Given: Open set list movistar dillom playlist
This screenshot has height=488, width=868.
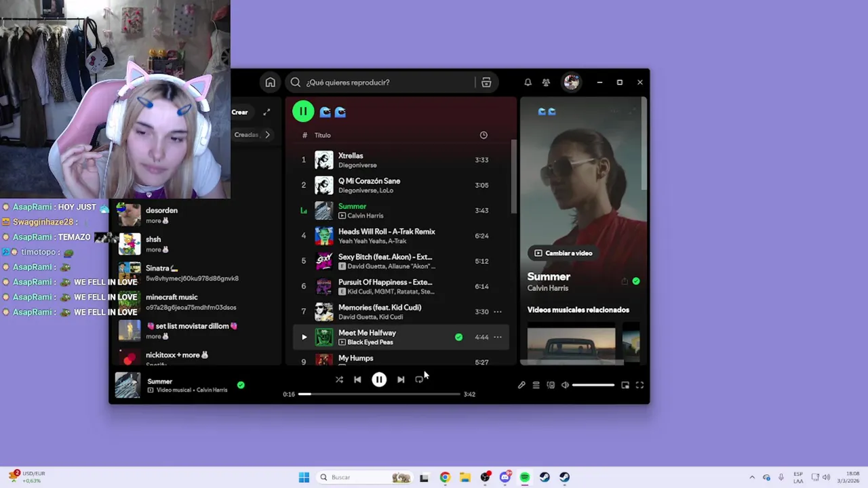Looking at the screenshot, I should pyautogui.click(x=197, y=331).
